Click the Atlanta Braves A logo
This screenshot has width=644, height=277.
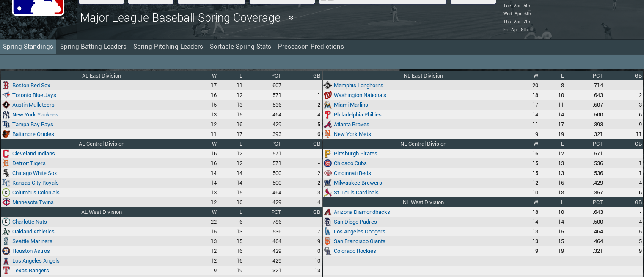[x=328, y=125]
